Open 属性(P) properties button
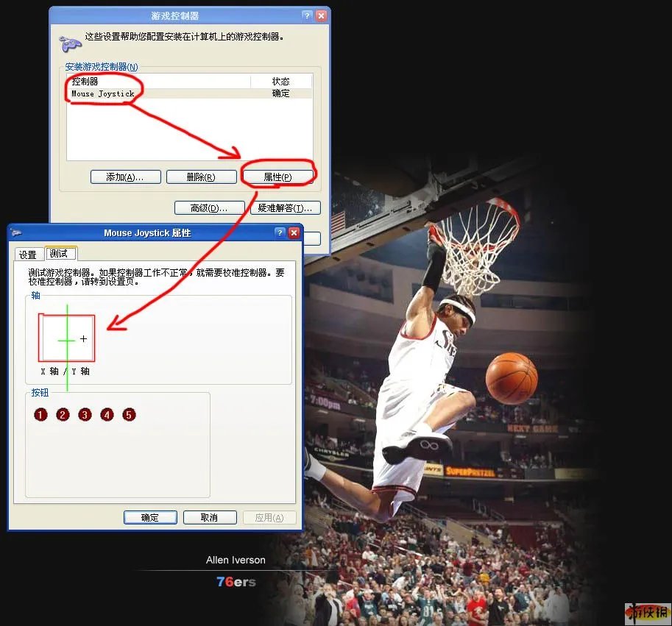 point(277,177)
